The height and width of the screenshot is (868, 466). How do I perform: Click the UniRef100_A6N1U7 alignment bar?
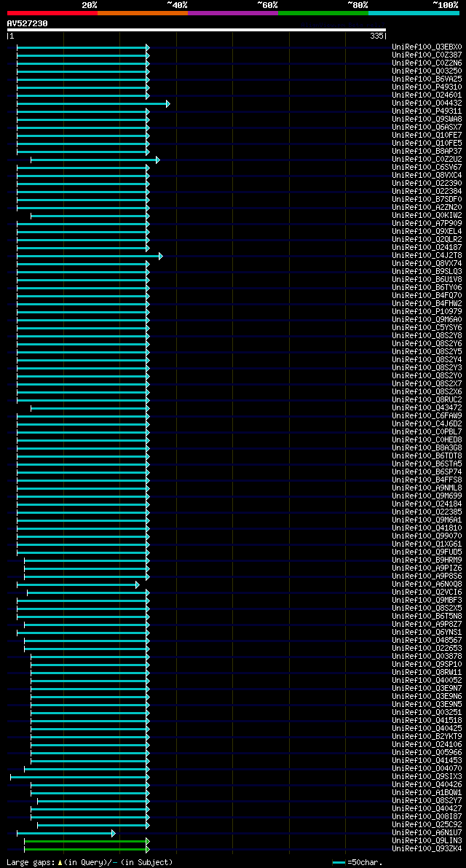click(66, 834)
